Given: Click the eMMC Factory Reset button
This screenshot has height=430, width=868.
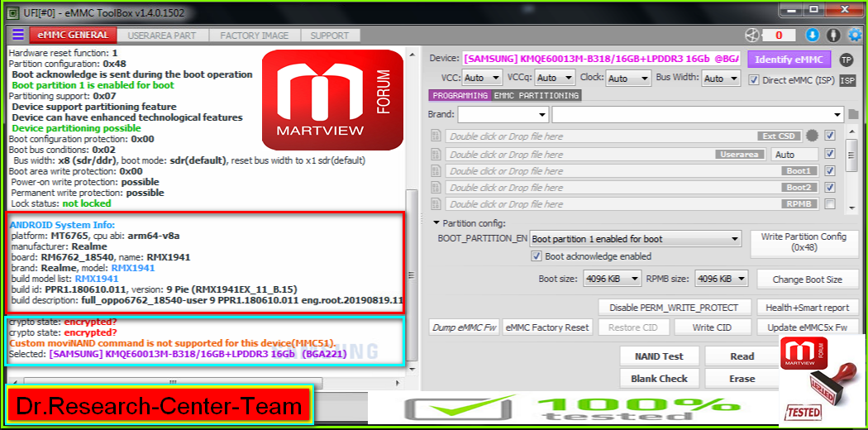Looking at the screenshot, I should click(x=547, y=327).
